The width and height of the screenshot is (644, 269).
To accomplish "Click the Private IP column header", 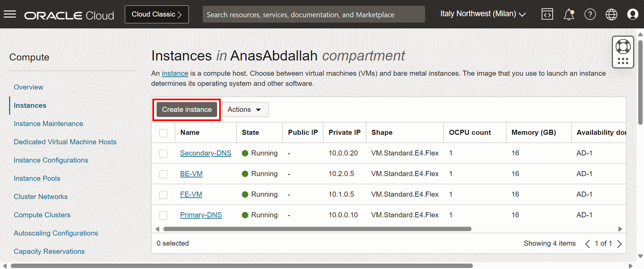I will [344, 132].
